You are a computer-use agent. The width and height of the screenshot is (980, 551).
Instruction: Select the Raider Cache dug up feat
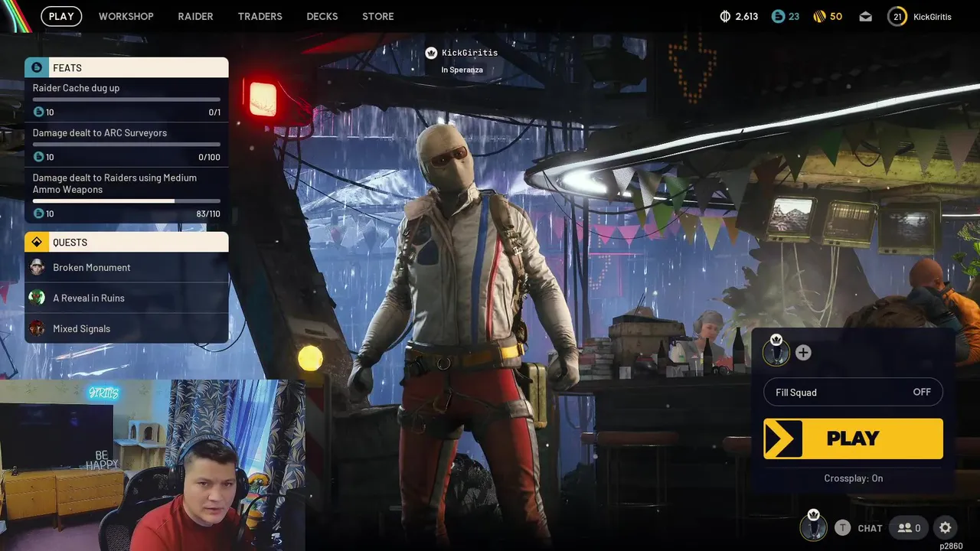click(126, 99)
